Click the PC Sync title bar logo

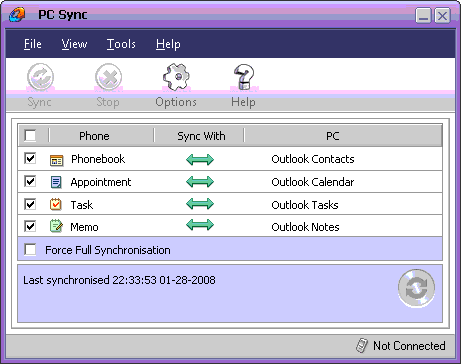[17, 15]
